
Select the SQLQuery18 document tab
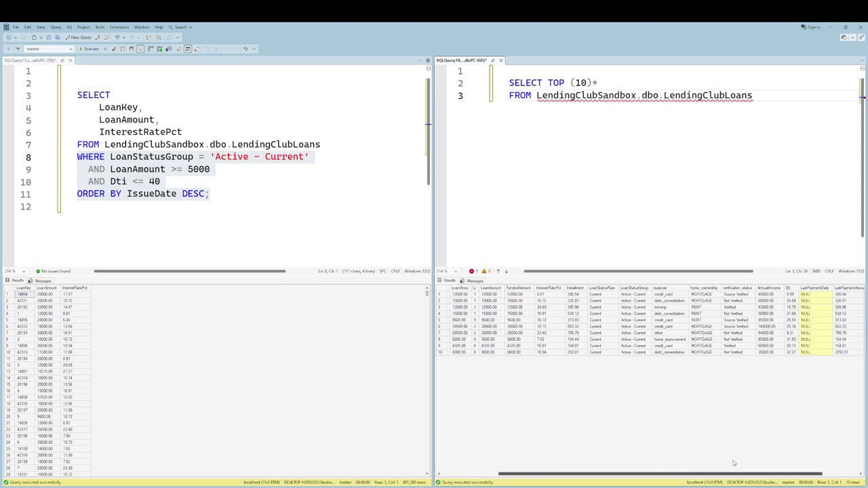(x=462, y=60)
